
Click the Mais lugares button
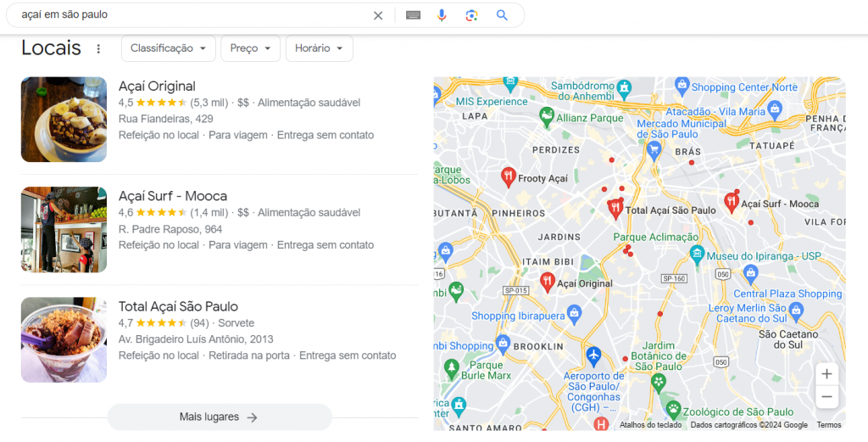tap(220, 417)
